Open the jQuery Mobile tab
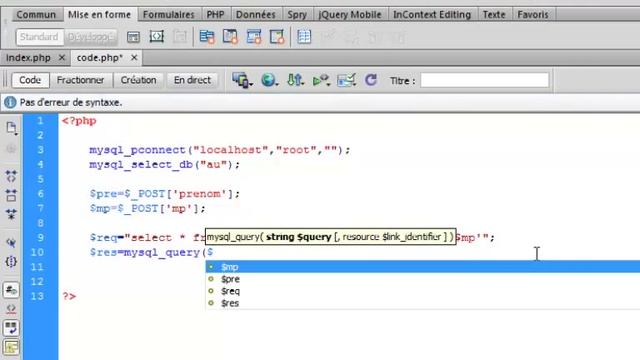 [349, 15]
